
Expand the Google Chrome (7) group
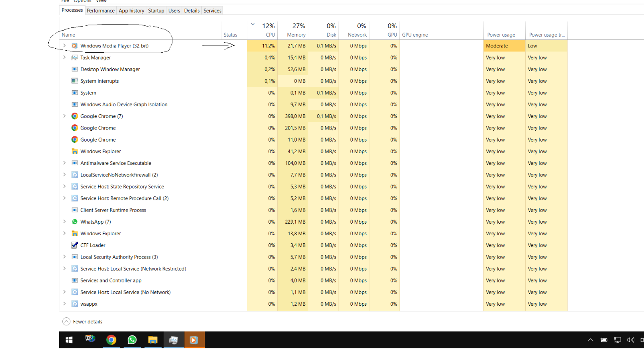[64, 116]
